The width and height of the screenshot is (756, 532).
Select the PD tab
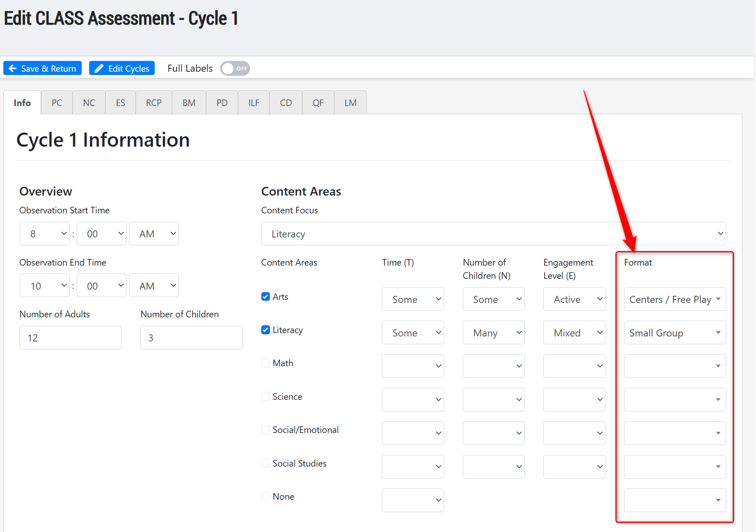[x=222, y=102]
